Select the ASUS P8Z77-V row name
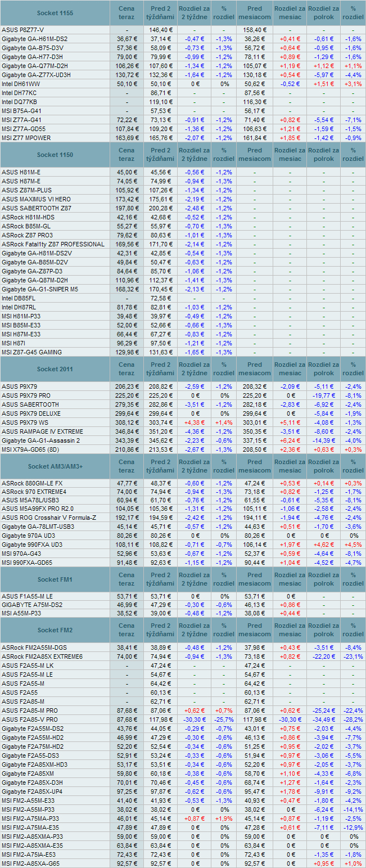This screenshot has width=366, height=868. 23,30
